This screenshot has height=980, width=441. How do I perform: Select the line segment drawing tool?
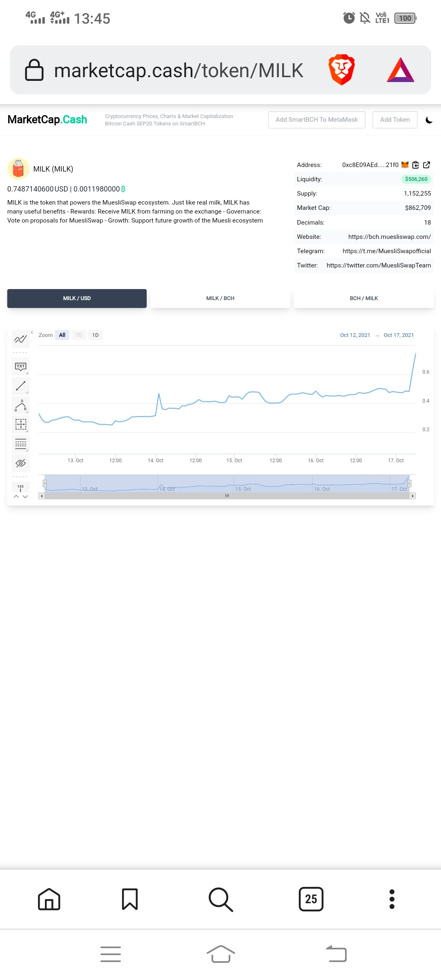click(x=21, y=385)
